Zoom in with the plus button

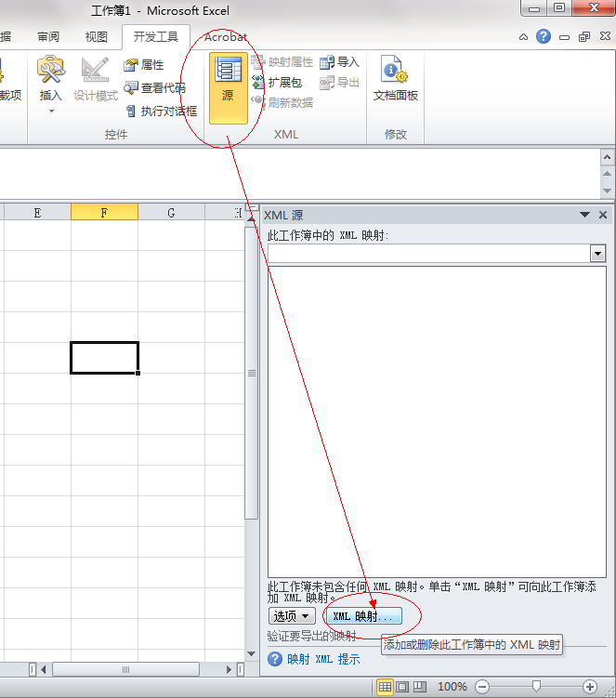(590, 687)
